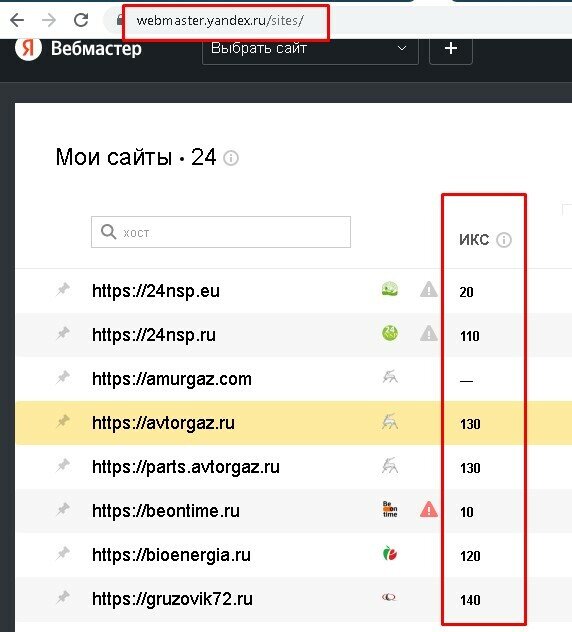This screenshot has width=572, height=632.
Task: Click the info icon next to Мои сайты 24
Action: 231,158
